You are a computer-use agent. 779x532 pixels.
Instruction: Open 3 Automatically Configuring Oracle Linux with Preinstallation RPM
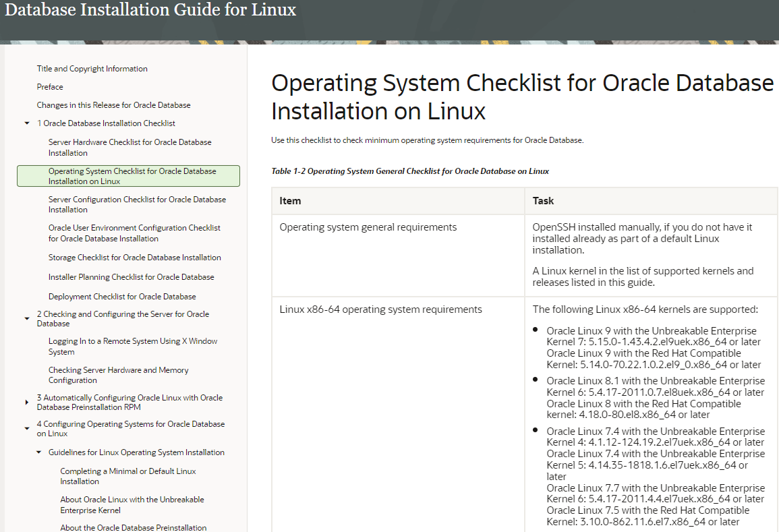pyautogui.click(x=129, y=403)
